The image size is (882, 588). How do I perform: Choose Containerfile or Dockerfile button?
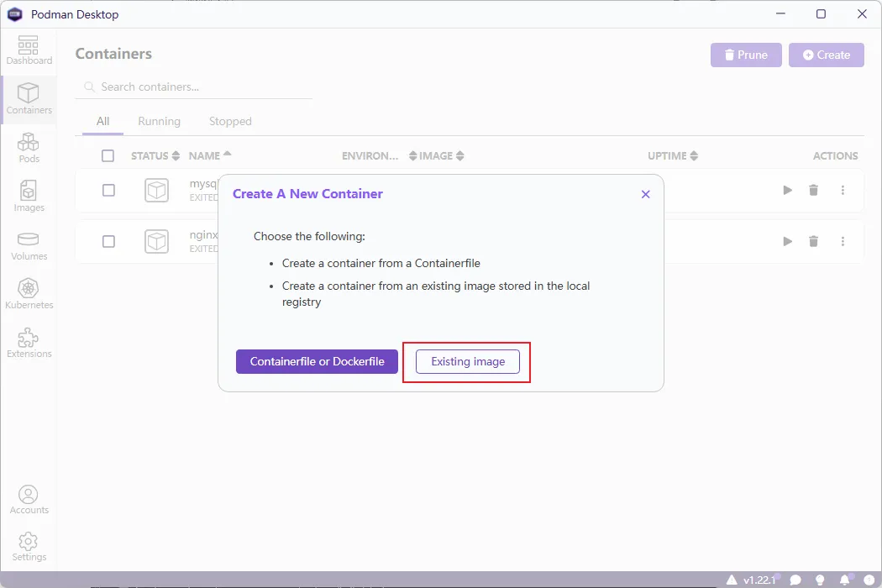click(317, 361)
